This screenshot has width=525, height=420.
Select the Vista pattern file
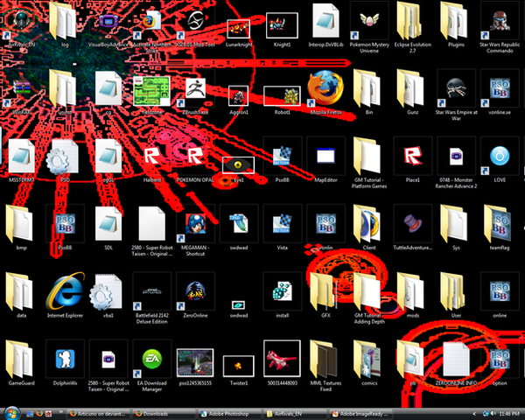coord(282,224)
